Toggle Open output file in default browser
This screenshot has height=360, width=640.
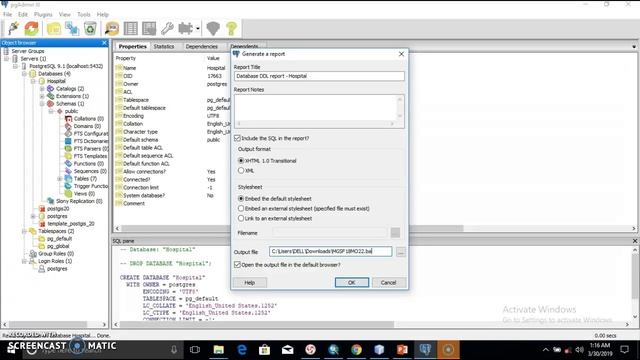pyautogui.click(x=237, y=265)
